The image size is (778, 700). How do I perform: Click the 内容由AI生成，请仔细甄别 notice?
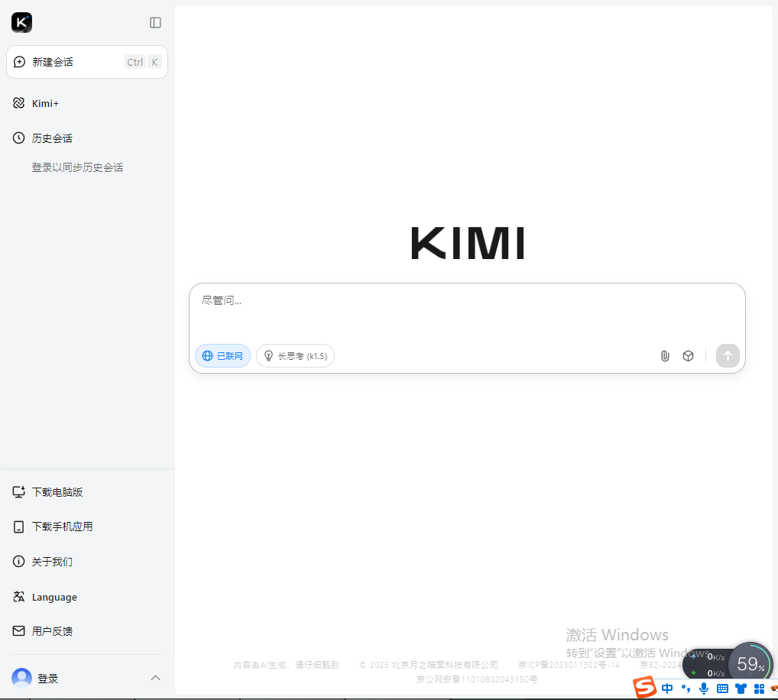[x=287, y=665]
